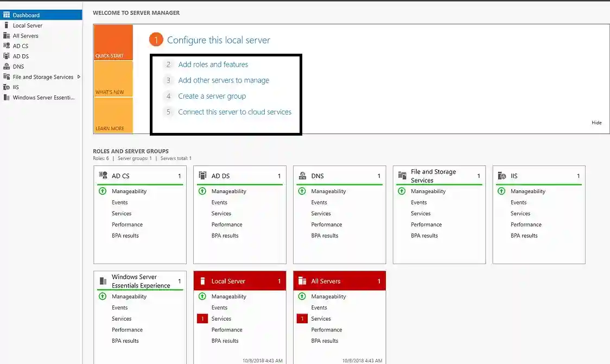Viewport: 610px width, 364px height.
Task: Click the IIS tile icon
Action: [502, 176]
